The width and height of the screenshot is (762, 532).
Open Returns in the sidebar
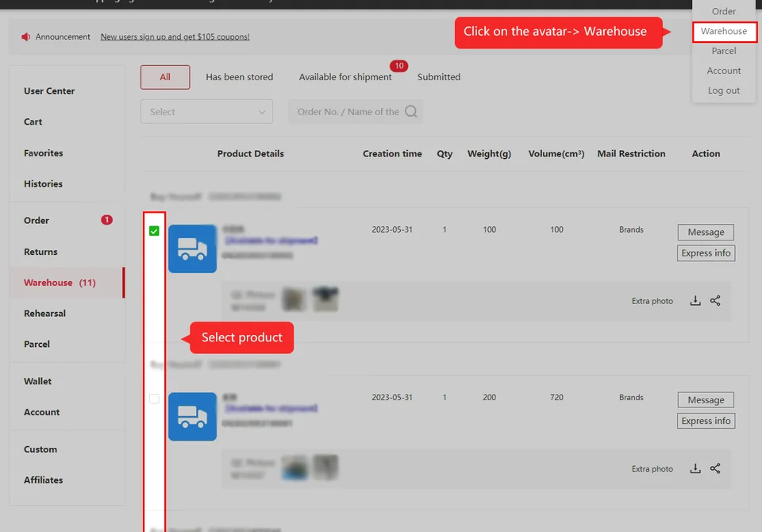[x=40, y=252]
